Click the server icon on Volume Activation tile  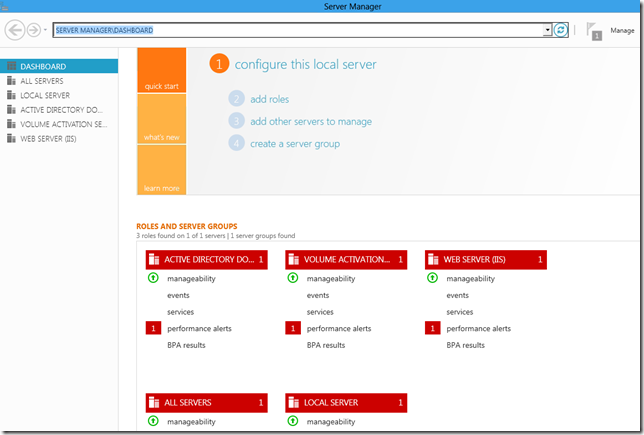point(294,259)
